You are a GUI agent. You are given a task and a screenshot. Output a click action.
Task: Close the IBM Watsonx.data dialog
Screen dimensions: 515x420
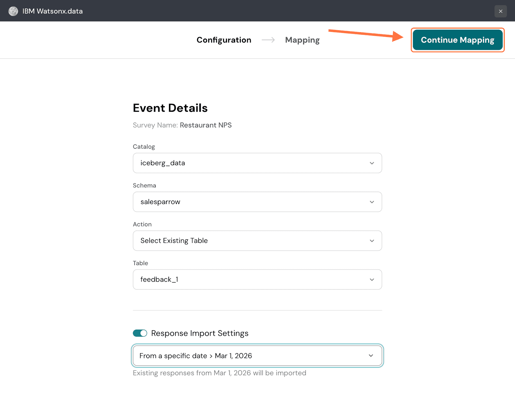coord(501,11)
